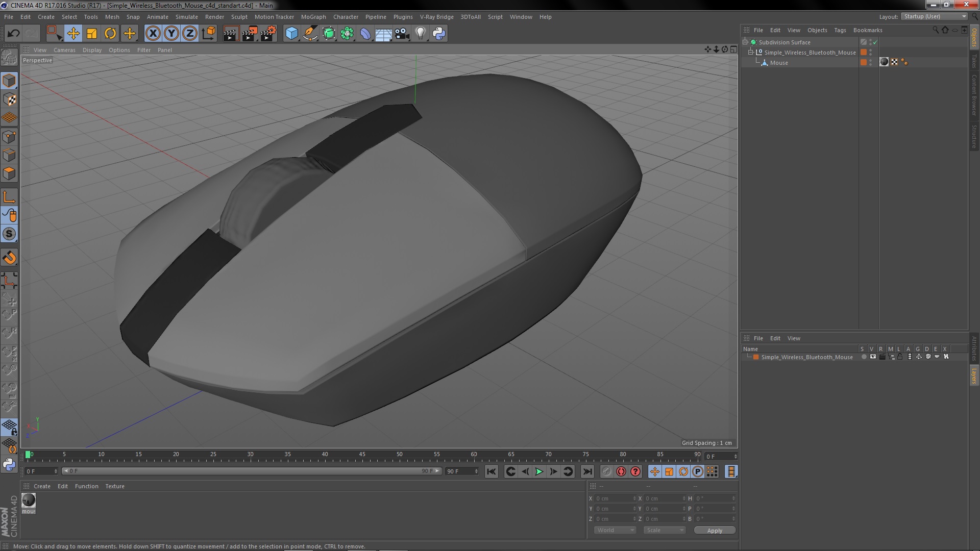Render to Picture Viewer
The image size is (980, 551).
click(x=250, y=34)
